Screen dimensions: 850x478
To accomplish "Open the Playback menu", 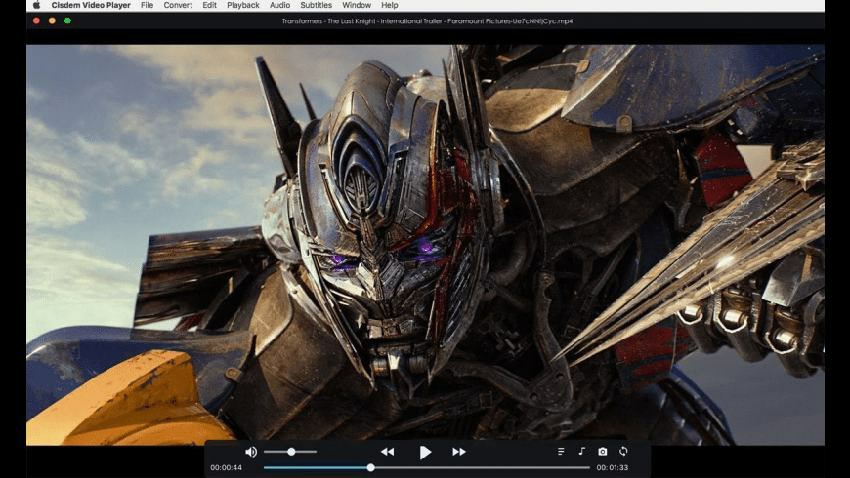I will click(x=243, y=5).
